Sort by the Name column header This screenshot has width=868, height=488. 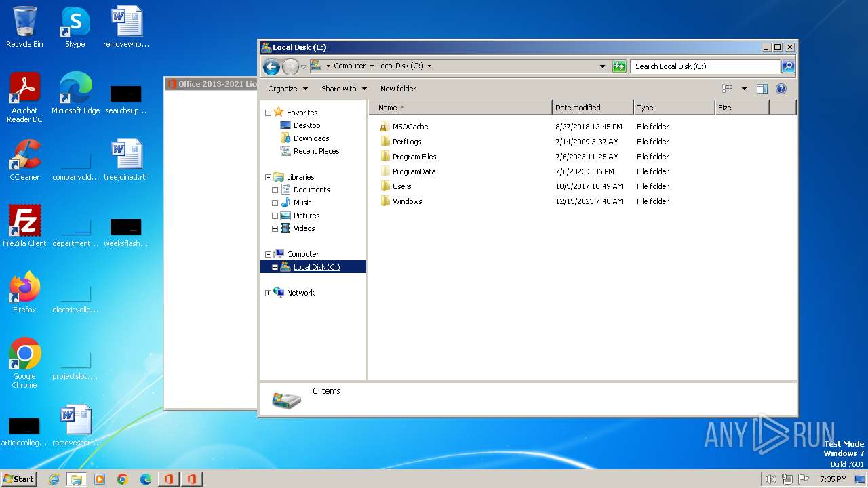pos(460,108)
